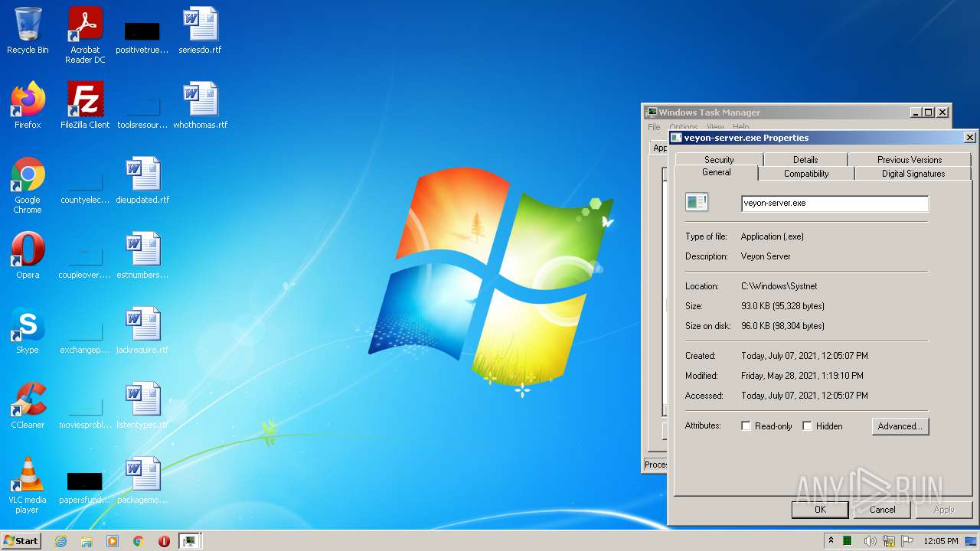
Task: Click the veyon-server.exe file icon in Properties
Action: [697, 202]
